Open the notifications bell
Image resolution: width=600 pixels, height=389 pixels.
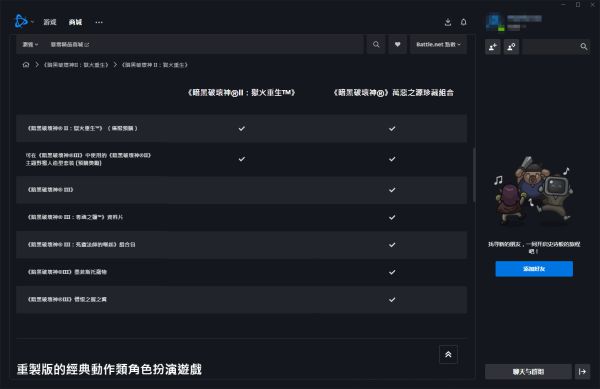click(463, 22)
